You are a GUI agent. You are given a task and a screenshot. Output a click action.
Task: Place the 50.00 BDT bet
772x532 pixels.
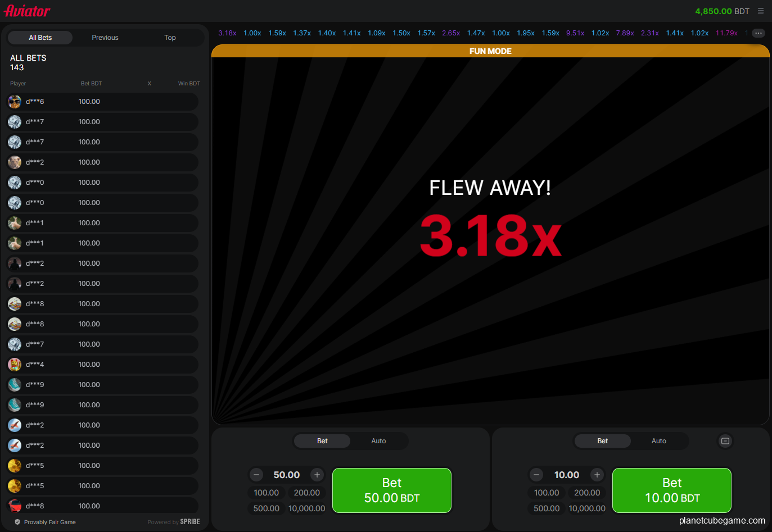(392, 490)
